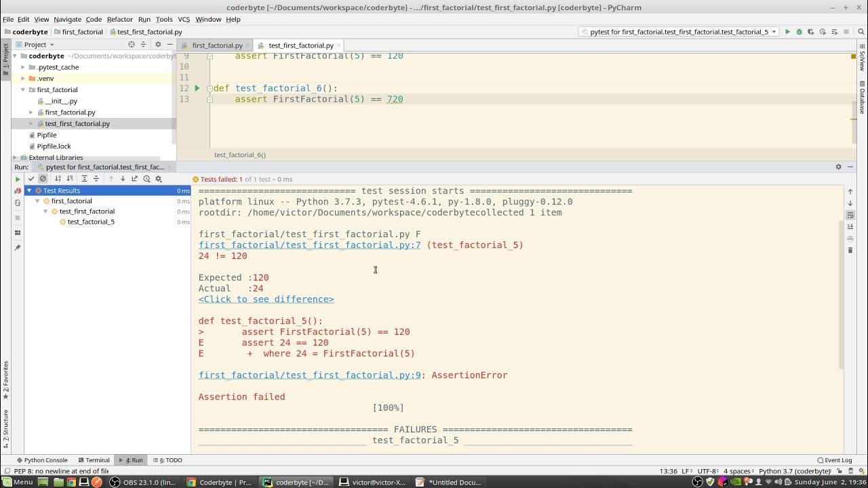The width and height of the screenshot is (868, 488).
Task: Open Event Log
Action: tap(835, 460)
